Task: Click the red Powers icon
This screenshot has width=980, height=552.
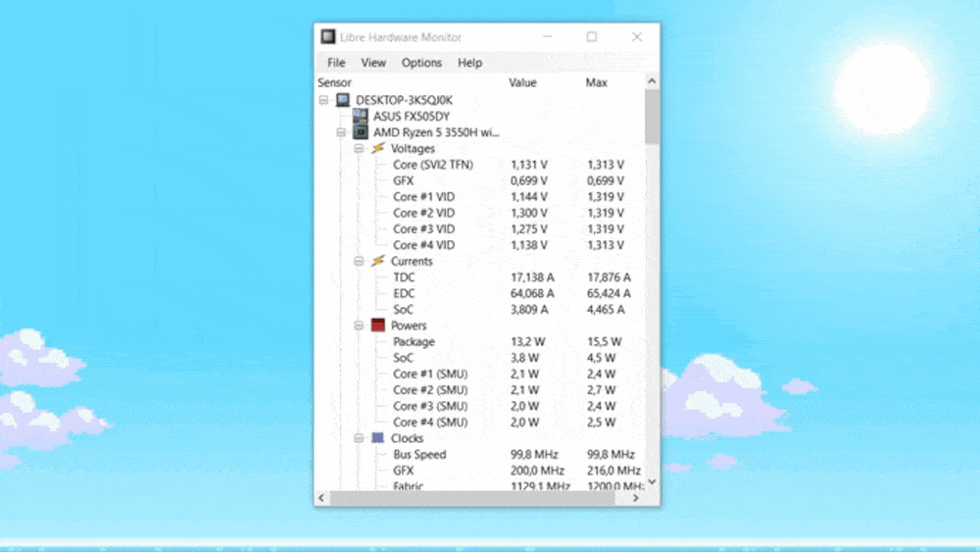Action: point(377,326)
